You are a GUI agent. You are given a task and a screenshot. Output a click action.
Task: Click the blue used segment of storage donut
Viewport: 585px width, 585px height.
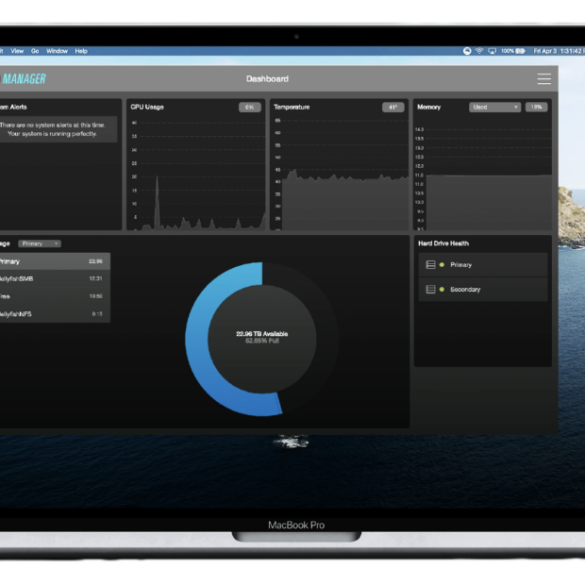(197, 338)
